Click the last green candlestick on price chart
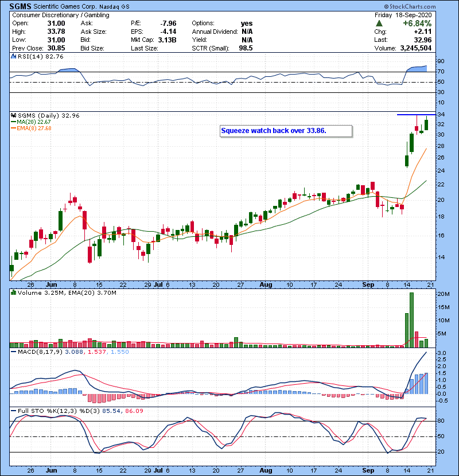Screen dimensions: 459x476 tap(426, 123)
